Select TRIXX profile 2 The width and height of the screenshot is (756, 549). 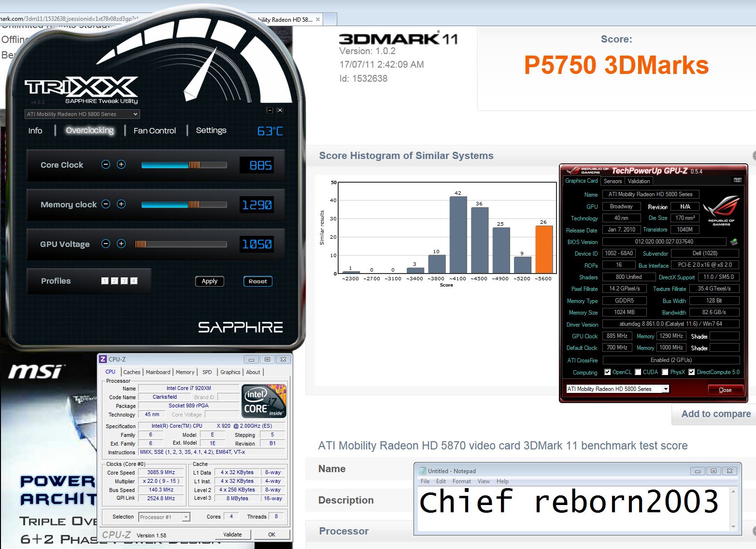point(114,281)
